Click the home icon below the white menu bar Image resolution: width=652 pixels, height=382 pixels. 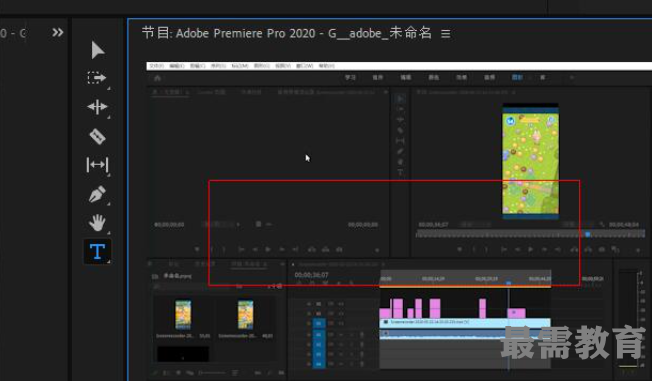[157, 78]
